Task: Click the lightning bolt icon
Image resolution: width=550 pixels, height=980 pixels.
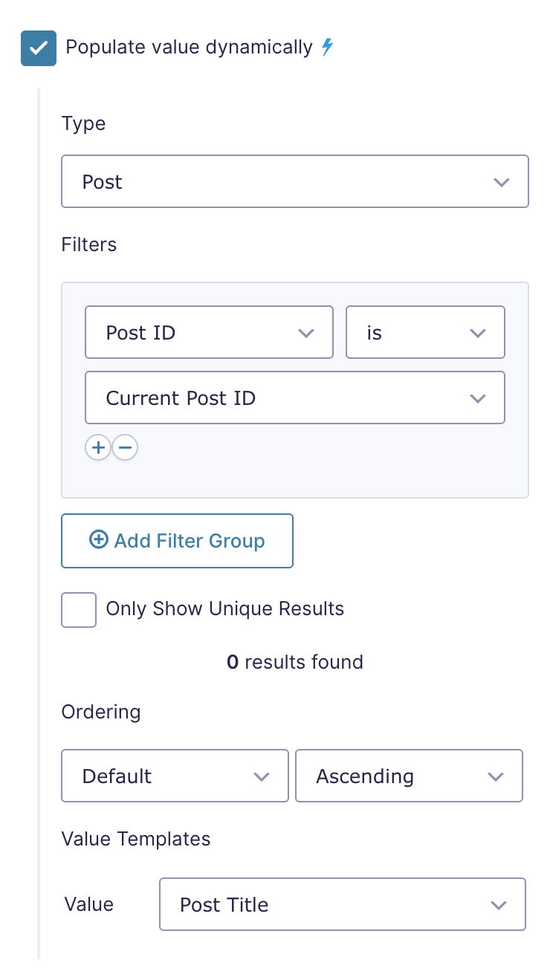Action: click(327, 48)
